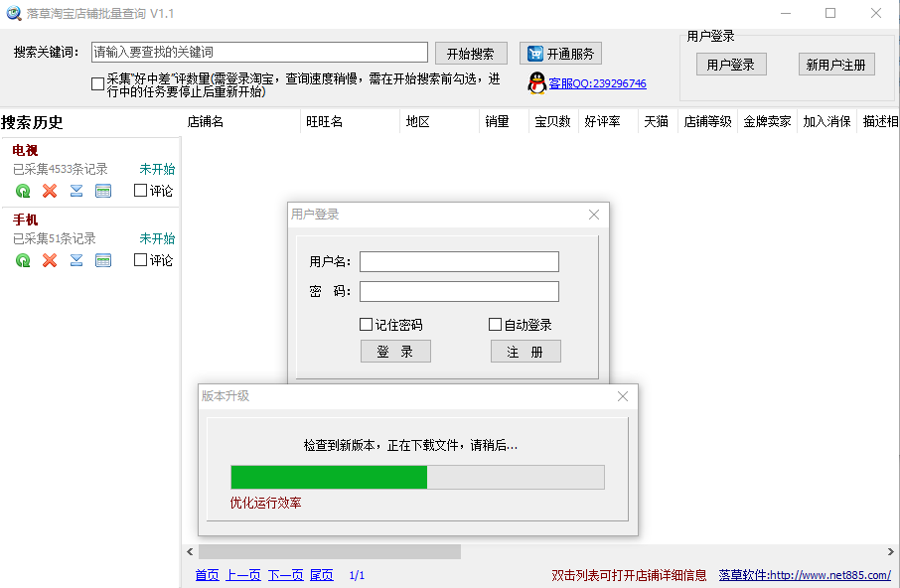900x588 pixels.
Task: Click the 未开始 status for 电视
Action: (x=157, y=169)
